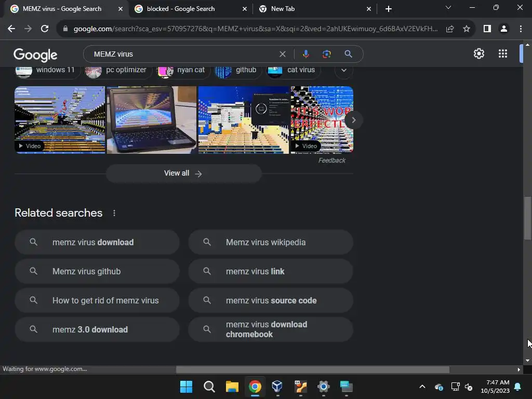This screenshot has height=399, width=532.
Task: Switch to MEMZ virus search tab
Action: pos(62,9)
